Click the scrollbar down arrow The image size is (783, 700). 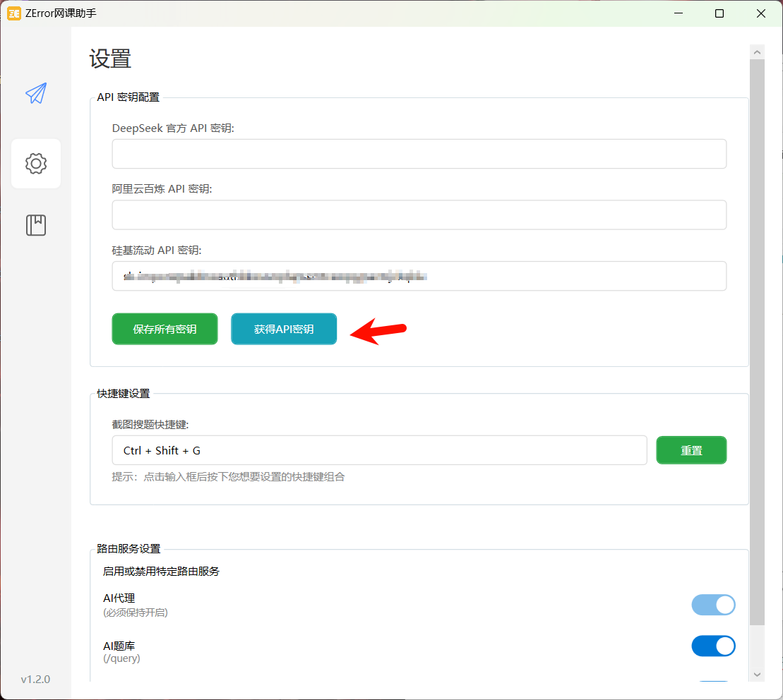(757, 674)
